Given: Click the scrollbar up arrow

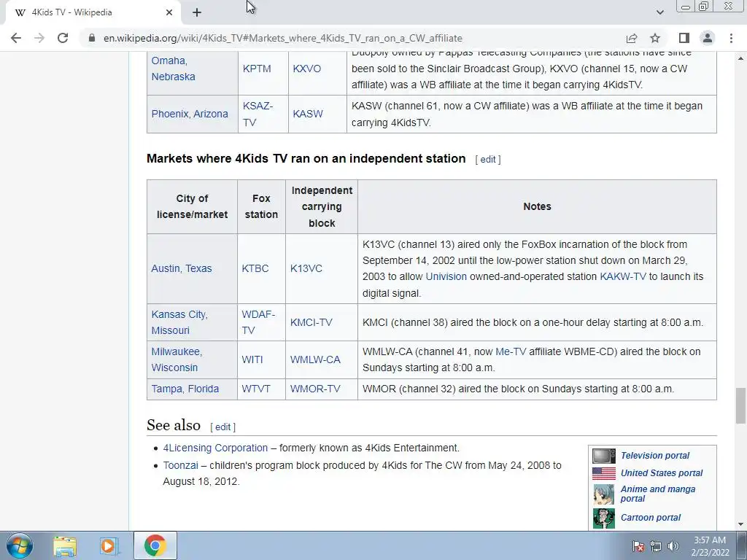Looking at the screenshot, I should [740, 58].
